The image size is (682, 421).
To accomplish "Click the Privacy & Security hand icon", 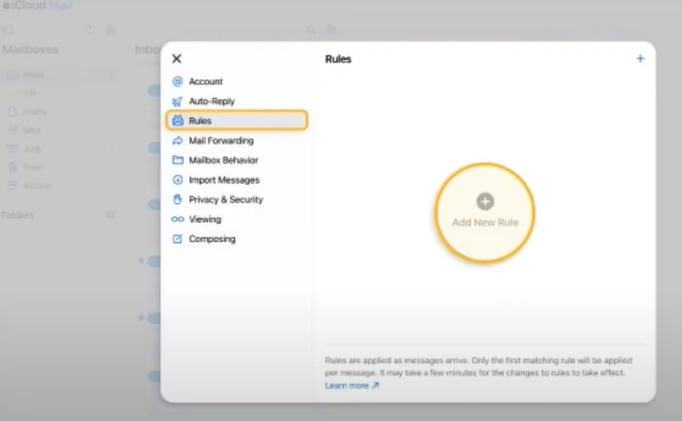I will pos(178,200).
